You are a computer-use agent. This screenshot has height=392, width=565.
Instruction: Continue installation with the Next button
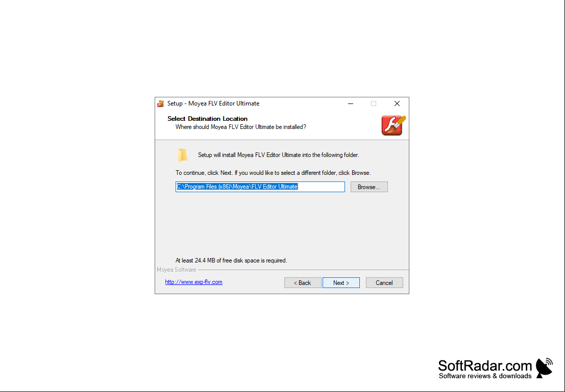click(341, 282)
